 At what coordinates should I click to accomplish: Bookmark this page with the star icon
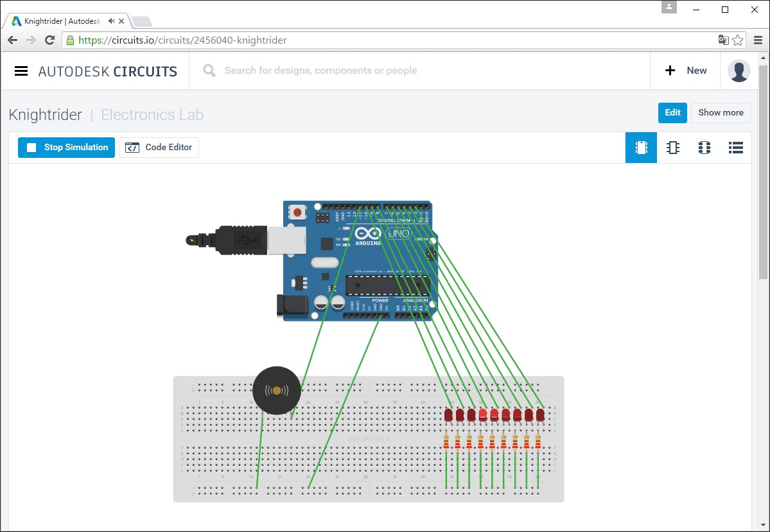pyautogui.click(x=738, y=40)
